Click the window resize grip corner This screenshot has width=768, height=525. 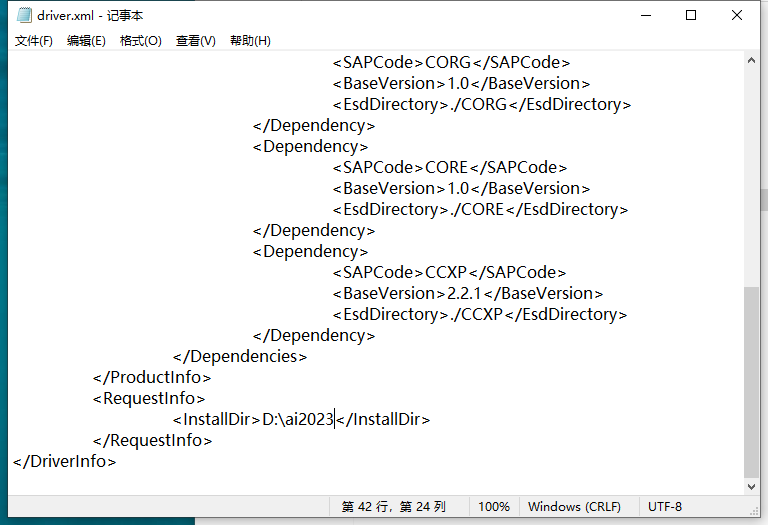point(754,511)
